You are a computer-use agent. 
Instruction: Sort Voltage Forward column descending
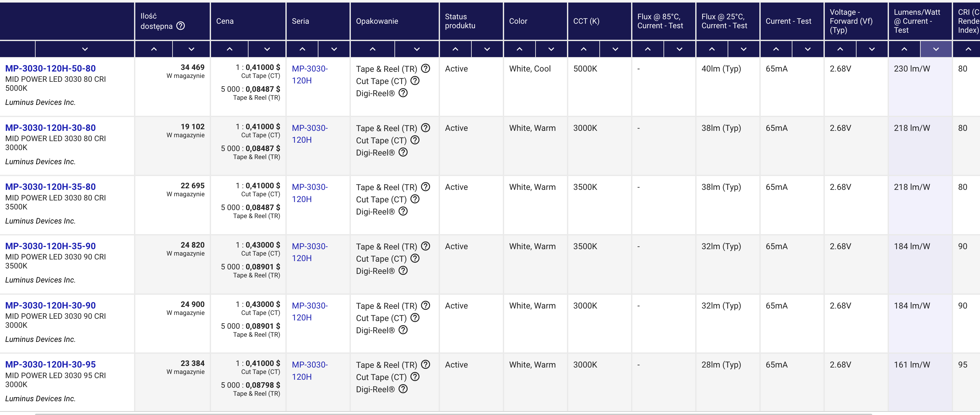pos(872,49)
